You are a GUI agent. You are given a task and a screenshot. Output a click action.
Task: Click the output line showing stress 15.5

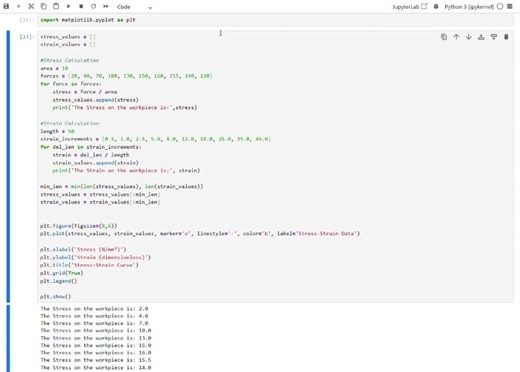pyautogui.click(x=96, y=360)
